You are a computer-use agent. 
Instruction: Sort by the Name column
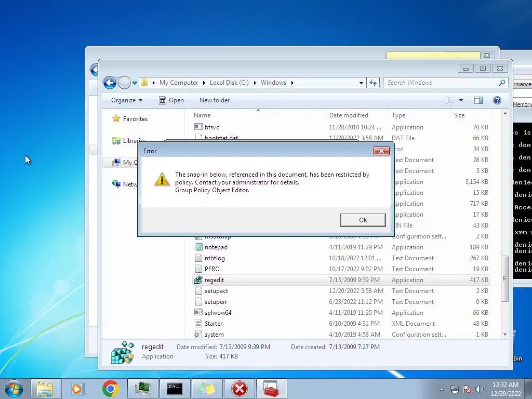[202, 115]
